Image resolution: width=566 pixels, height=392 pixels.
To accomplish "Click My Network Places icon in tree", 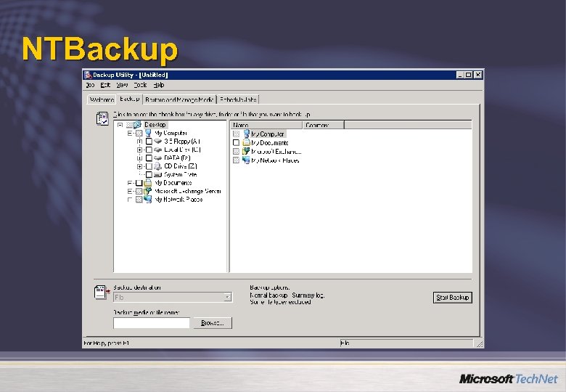I will [148, 199].
